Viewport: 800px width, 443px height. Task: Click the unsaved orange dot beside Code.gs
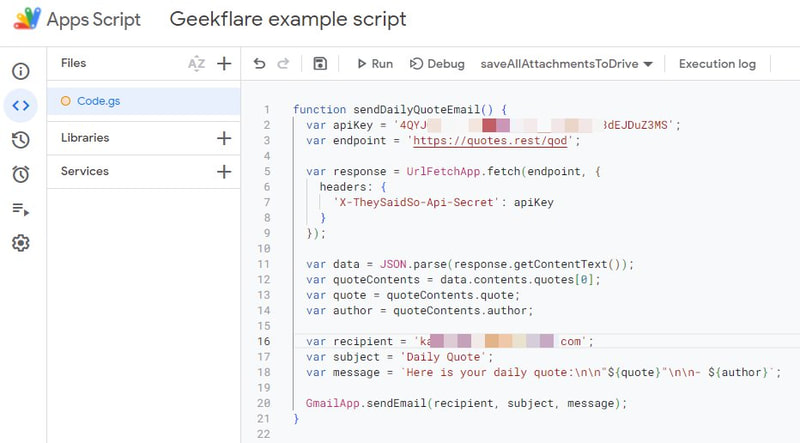[x=66, y=101]
